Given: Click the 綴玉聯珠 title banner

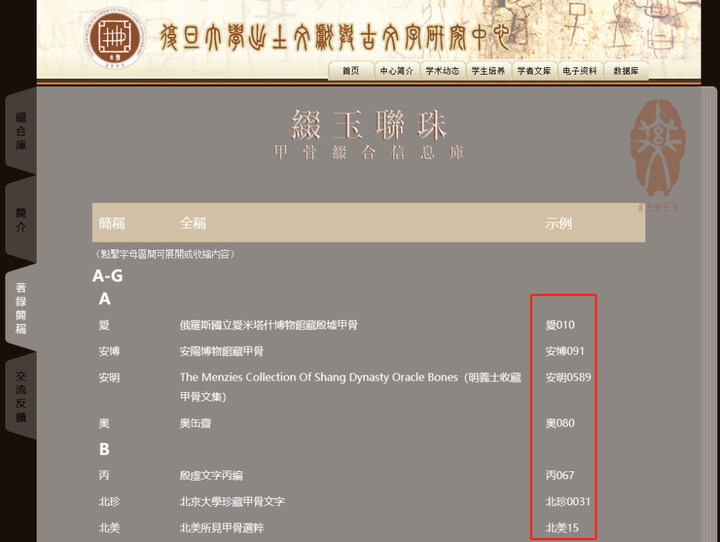Looking at the screenshot, I should pos(369,125).
